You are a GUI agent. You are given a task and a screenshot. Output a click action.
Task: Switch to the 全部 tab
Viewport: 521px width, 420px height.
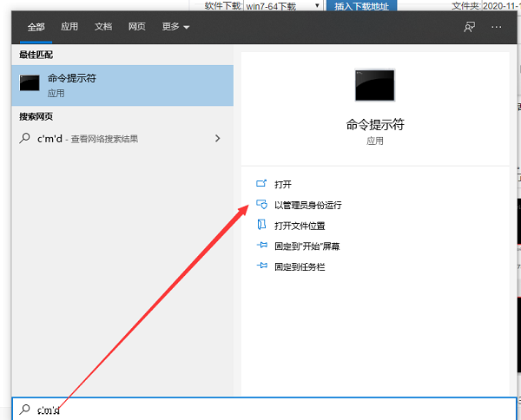tap(36, 27)
